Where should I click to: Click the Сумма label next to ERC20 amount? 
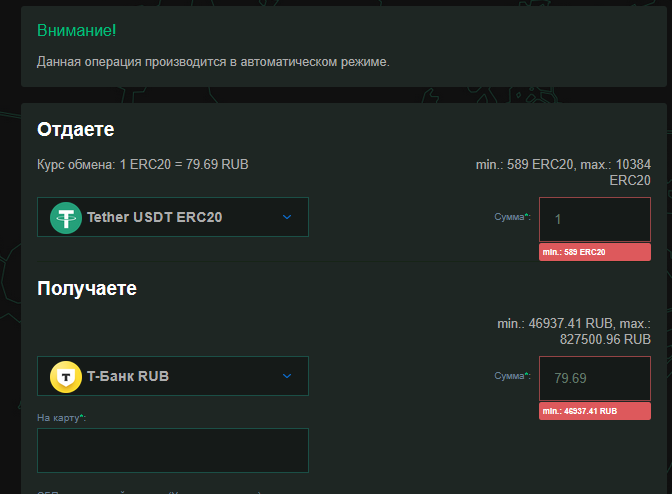pos(512,216)
